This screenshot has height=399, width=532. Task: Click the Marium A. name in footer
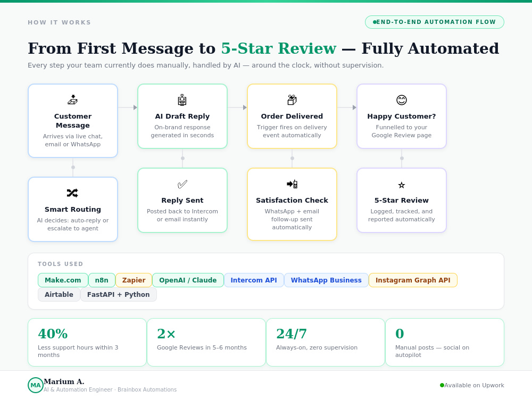click(64, 381)
